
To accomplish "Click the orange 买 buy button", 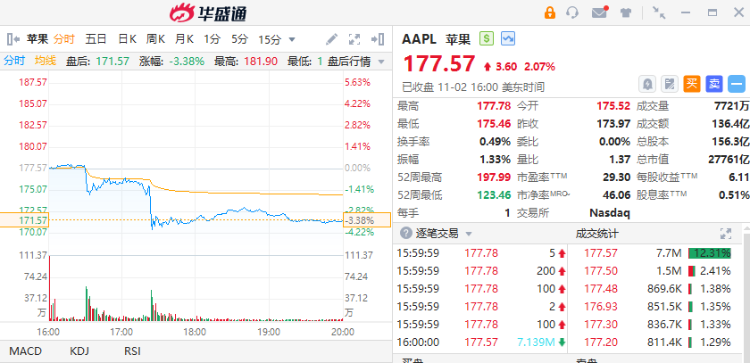I will 692,84.
